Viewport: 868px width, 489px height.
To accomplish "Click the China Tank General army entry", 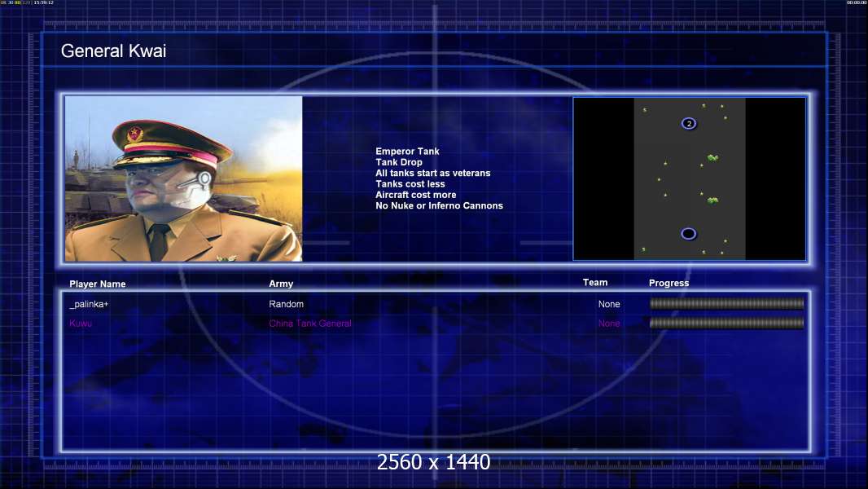I will tap(310, 324).
